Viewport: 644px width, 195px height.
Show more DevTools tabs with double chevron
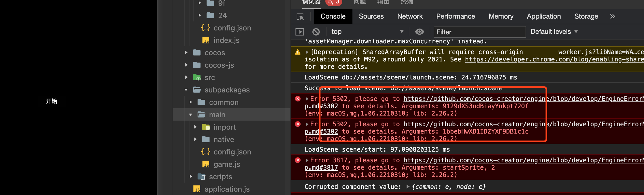coord(612,17)
